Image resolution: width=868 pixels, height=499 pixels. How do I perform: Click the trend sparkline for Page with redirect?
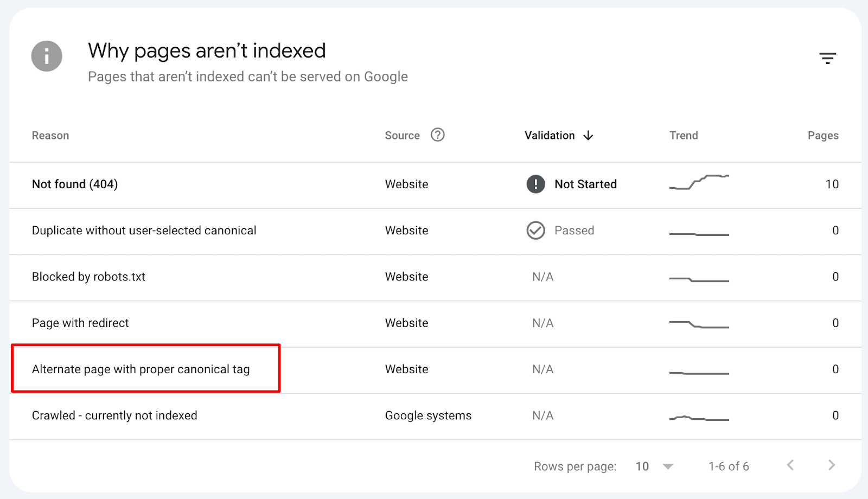(699, 324)
